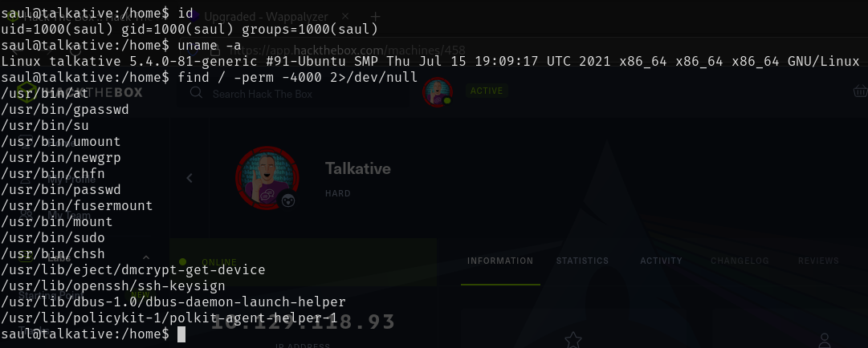Image resolution: width=868 pixels, height=348 pixels.
Task: Select the Information tab
Action: (500, 261)
